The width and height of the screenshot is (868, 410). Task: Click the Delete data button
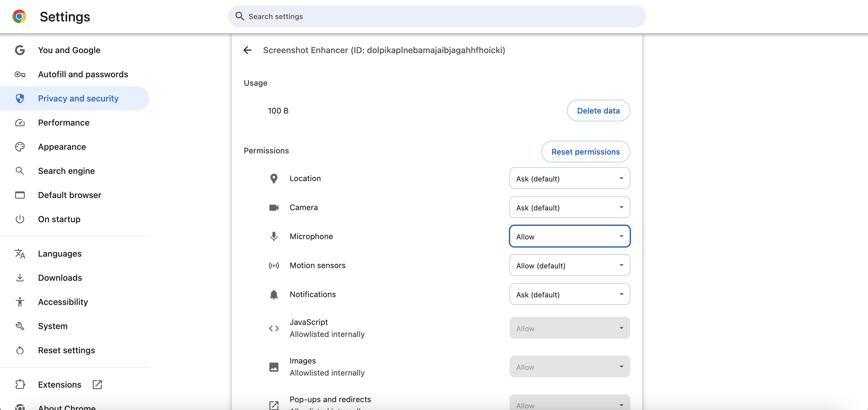click(598, 111)
